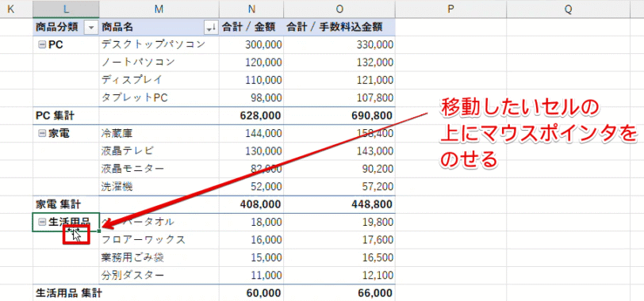Click the 57,200 amount cell
Image resolution: width=644 pixels, height=301 pixels.
click(339, 187)
